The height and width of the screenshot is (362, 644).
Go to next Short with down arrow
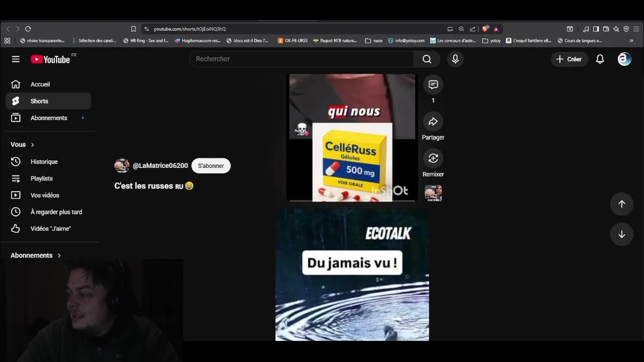coord(622,234)
